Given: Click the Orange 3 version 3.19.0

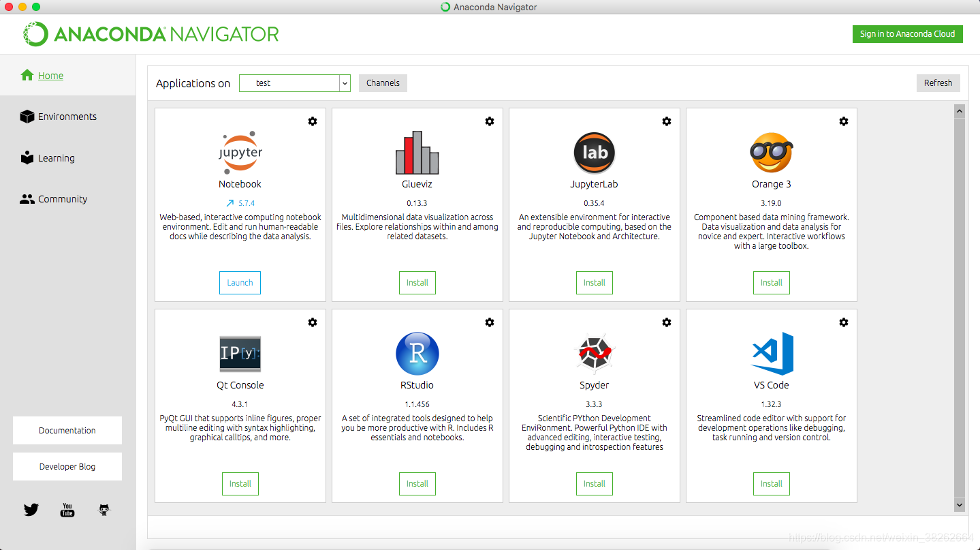Looking at the screenshot, I should point(771,203).
